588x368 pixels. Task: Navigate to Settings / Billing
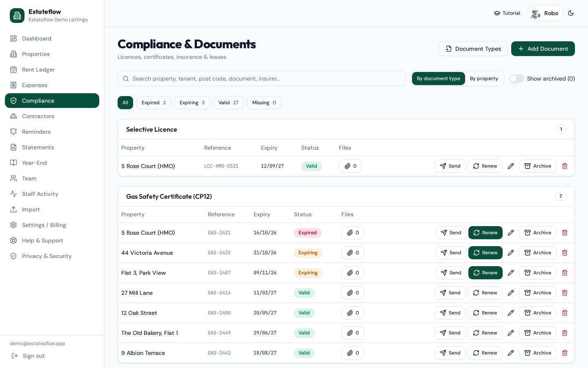click(x=52, y=225)
